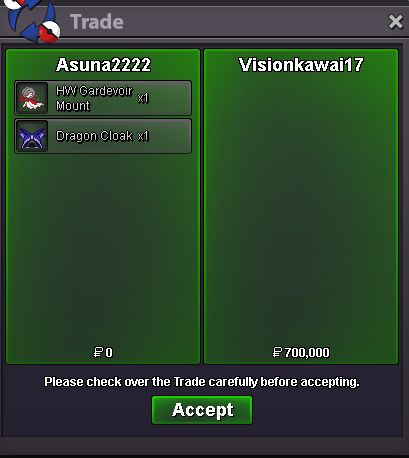Image resolution: width=409 pixels, height=458 pixels.
Task: Select the Dragon Cloak item row
Action: pyautogui.click(x=103, y=136)
